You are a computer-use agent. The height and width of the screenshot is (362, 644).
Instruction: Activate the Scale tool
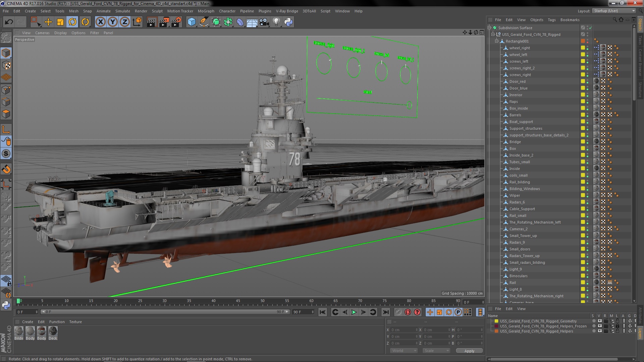coord(60,22)
